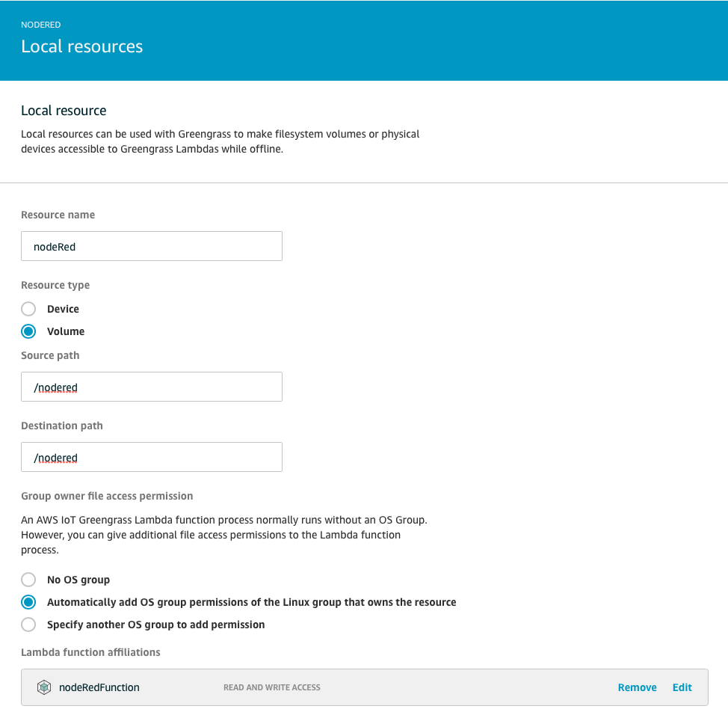Focus the Source path text field
The width and height of the screenshot is (728, 715).
tap(152, 387)
